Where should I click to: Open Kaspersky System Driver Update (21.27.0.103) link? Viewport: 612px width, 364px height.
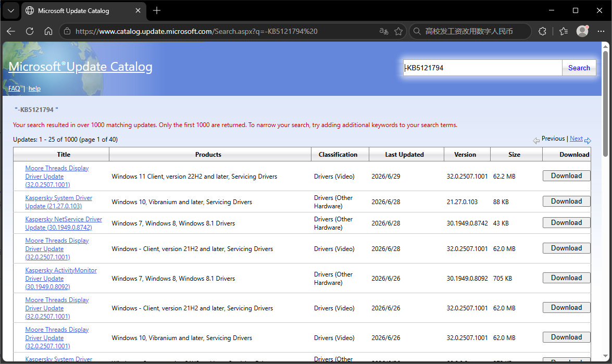[x=58, y=202]
